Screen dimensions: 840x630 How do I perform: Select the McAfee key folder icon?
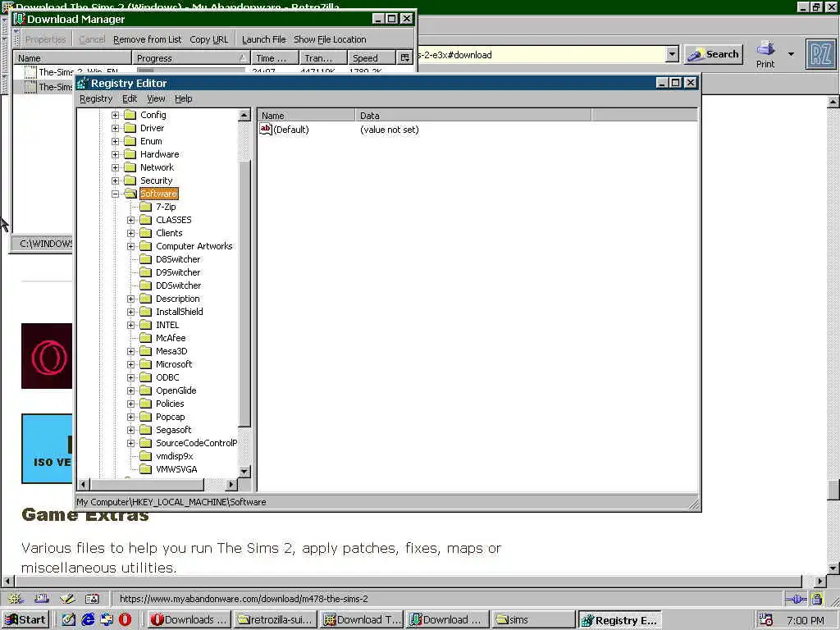(146, 338)
